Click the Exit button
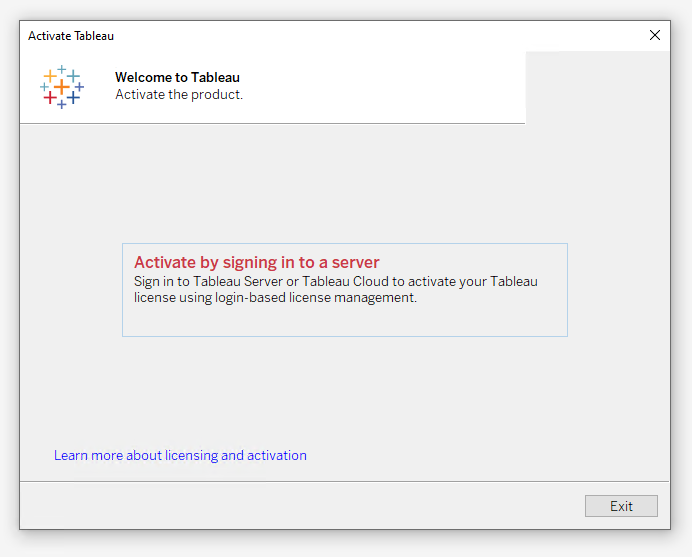692x557 pixels. coord(621,506)
